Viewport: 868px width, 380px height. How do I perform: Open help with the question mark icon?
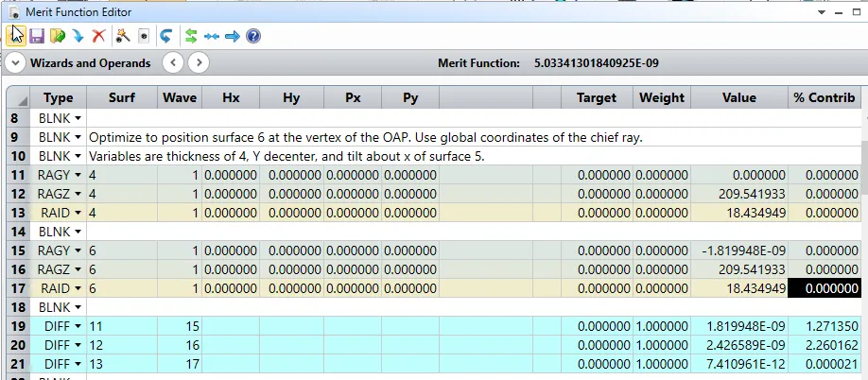(253, 36)
